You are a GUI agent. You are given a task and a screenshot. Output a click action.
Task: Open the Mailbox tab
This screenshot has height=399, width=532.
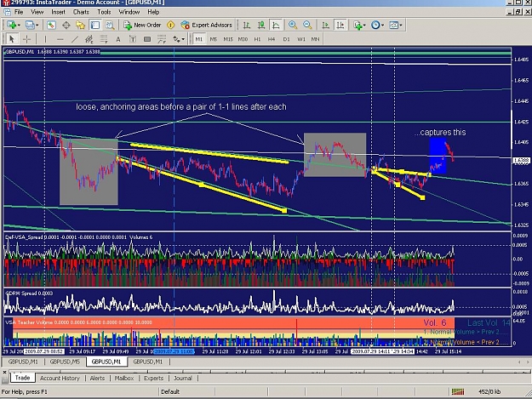(124, 378)
